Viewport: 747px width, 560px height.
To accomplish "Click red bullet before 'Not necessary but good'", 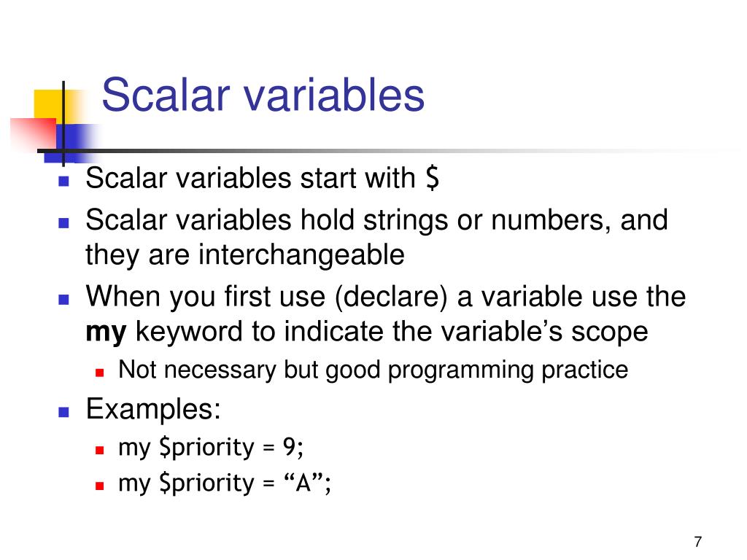I will tap(99, 373).
